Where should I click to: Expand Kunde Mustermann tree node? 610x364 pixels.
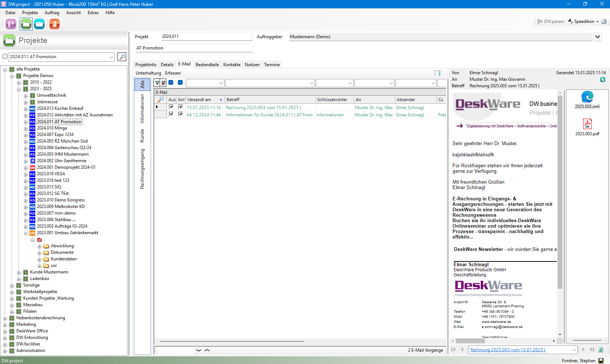click(x=19, y=272)
